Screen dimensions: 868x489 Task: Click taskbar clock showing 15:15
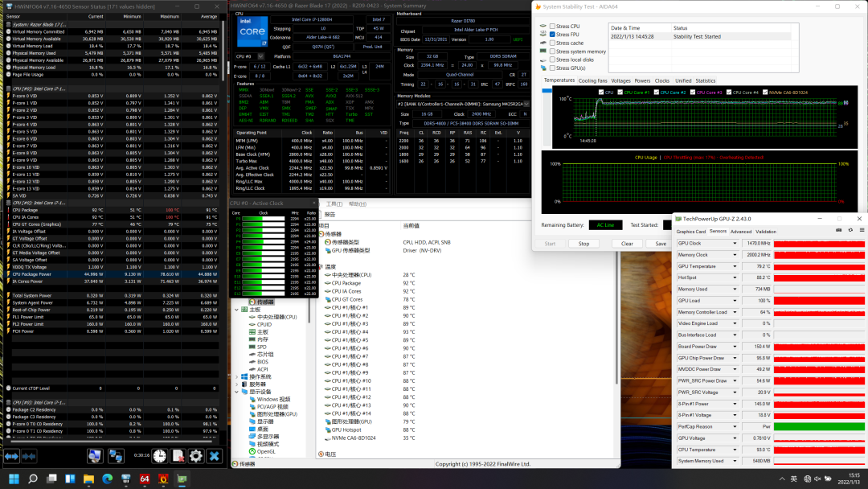(849, 479)
